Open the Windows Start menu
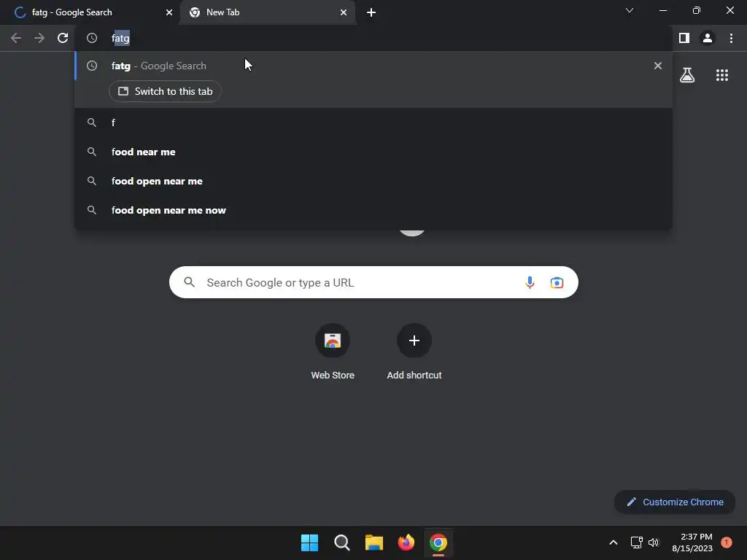Viewport: 747px width, 560px height. [x=309, y=542]
